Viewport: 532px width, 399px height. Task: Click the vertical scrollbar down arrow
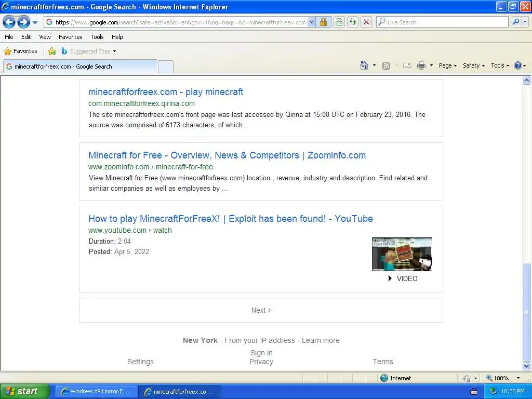click(527, 366)
